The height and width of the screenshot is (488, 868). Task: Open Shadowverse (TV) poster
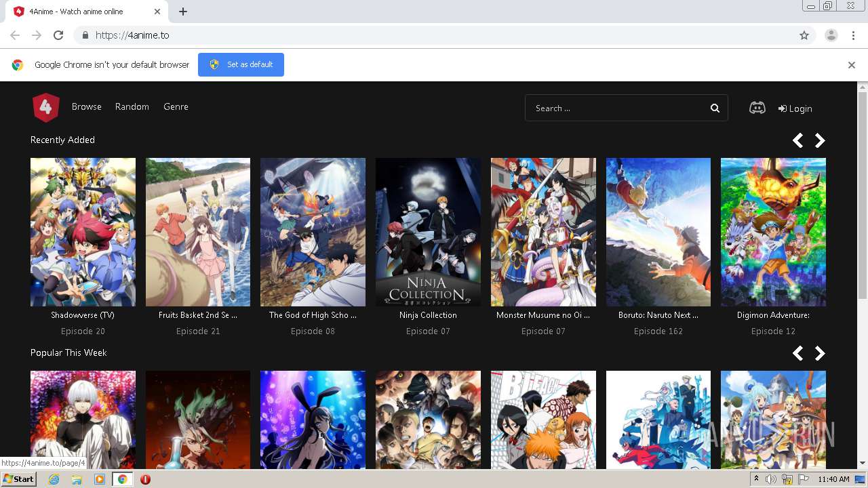[83, 232]
